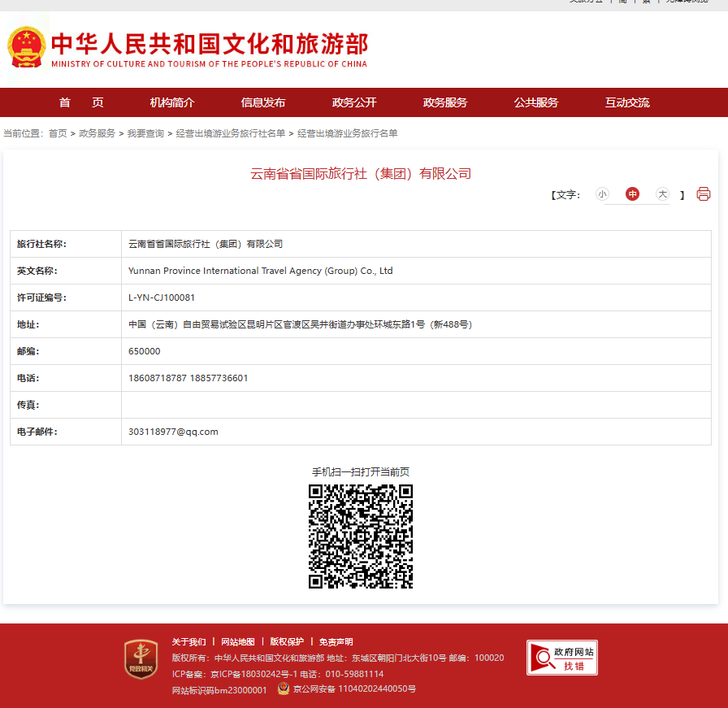Click the 英文名称 row label

pos(37,271)
